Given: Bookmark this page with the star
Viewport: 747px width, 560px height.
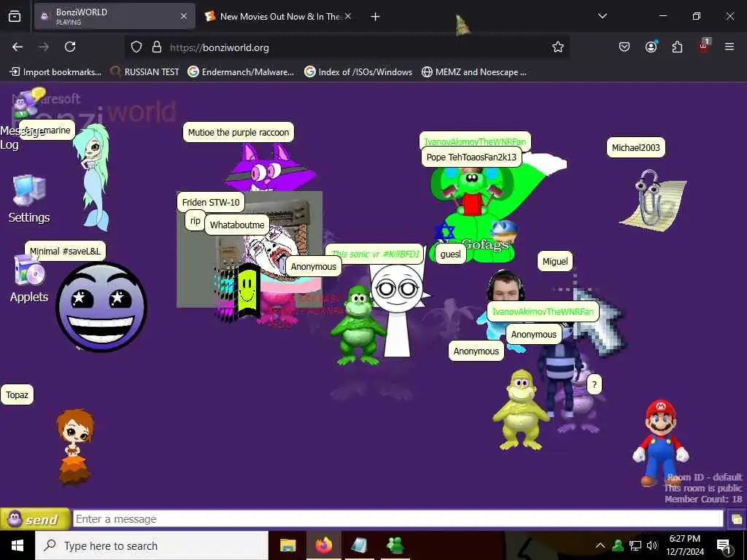Looking at the screenshot, I should (558, 47).
